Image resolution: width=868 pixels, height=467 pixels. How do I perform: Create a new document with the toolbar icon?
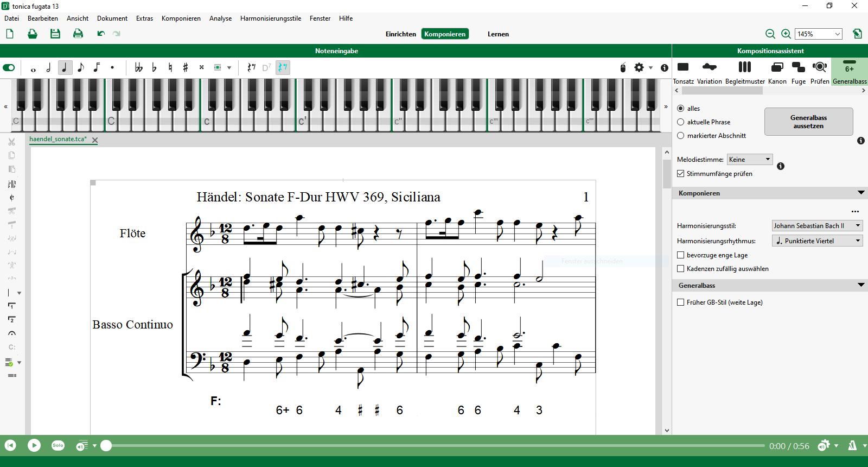[10, 34]
